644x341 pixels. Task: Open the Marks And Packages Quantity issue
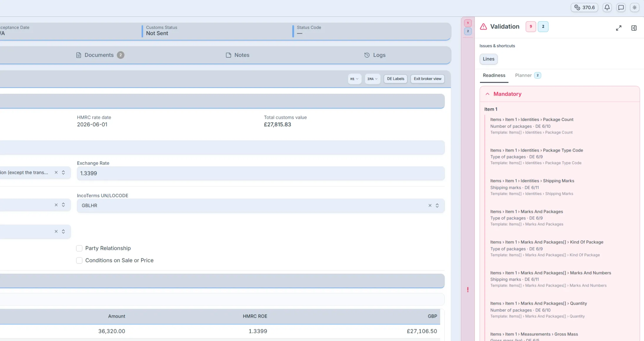click(538, 310)
